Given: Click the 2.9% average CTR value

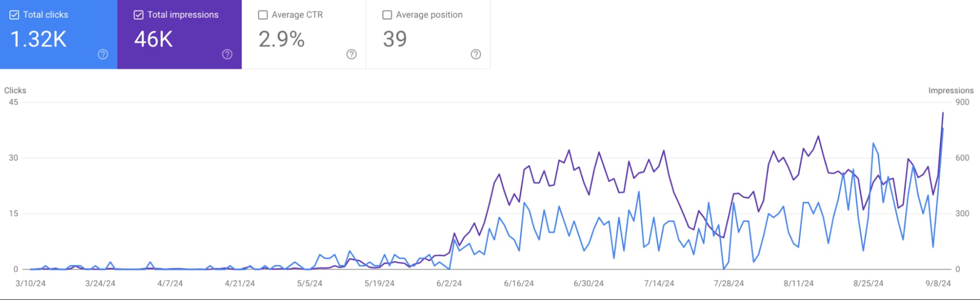Looking at the screenshot, I should pyautogui.click(x=281, y=39).
